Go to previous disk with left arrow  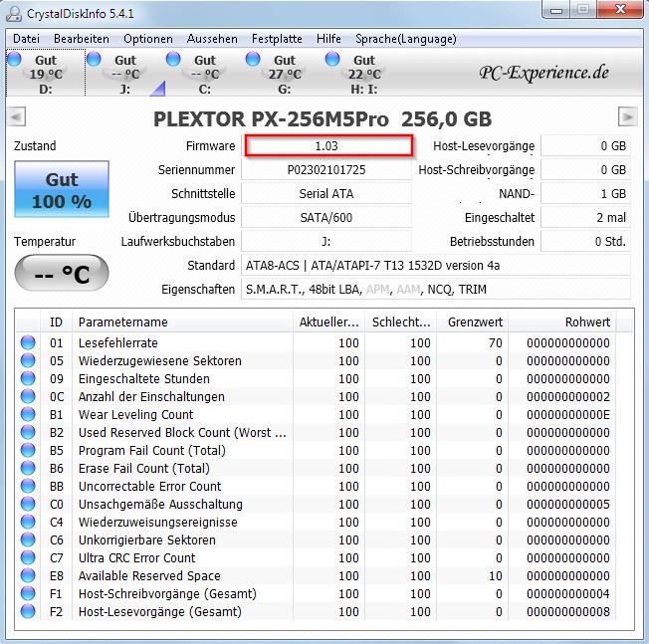(17, 116)
